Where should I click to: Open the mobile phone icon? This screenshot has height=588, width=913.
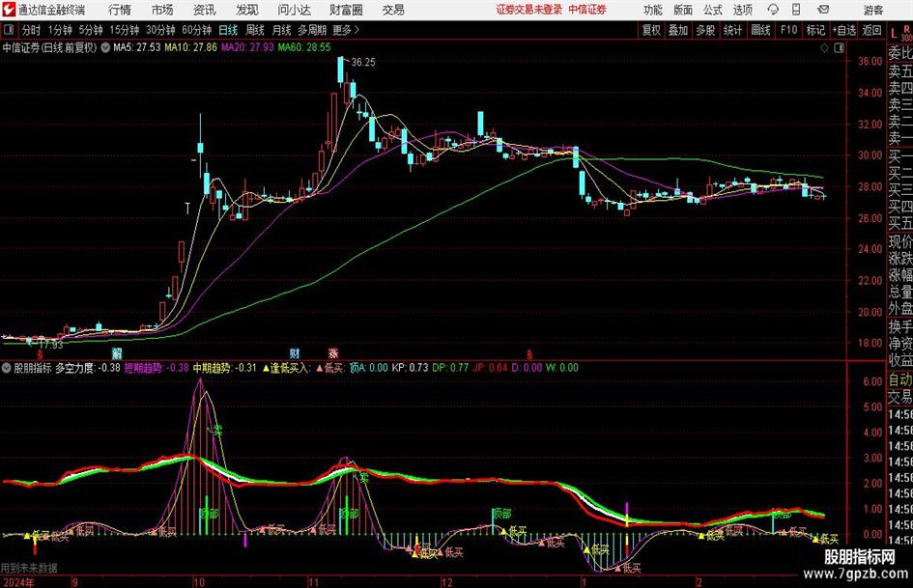pos(796,10)
